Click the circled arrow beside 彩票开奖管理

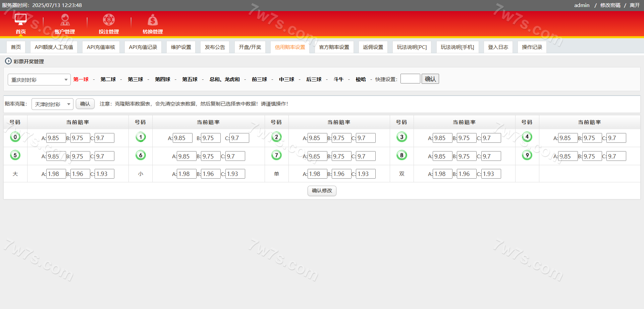click(x=8, y=61)
